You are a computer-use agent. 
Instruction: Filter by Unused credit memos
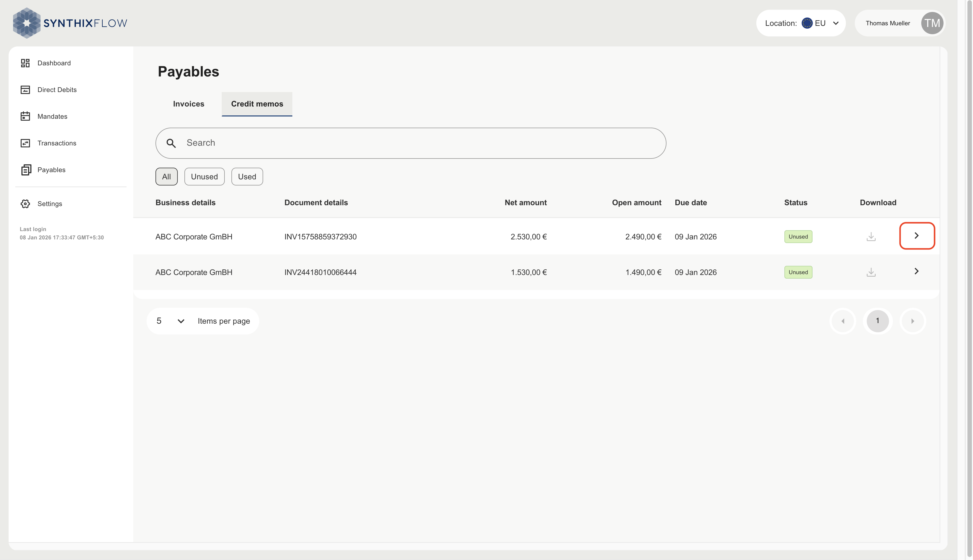204,177
